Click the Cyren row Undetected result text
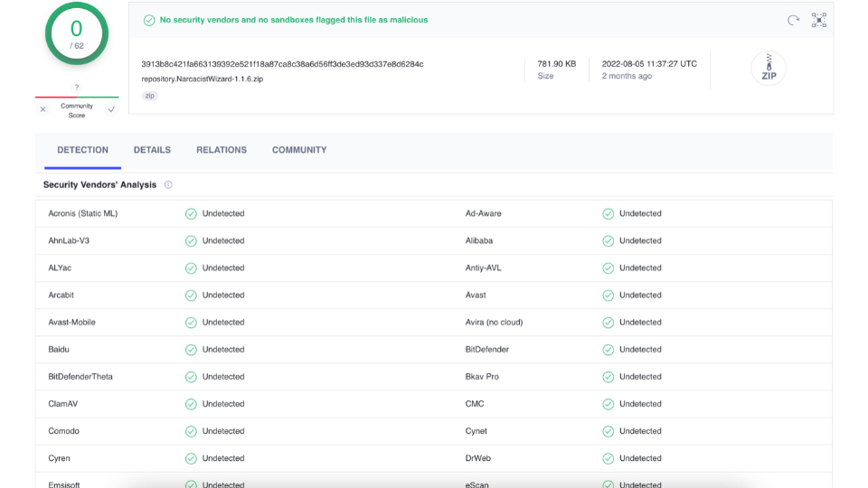Screen dimensions: 868x488 tap(223, 458)
